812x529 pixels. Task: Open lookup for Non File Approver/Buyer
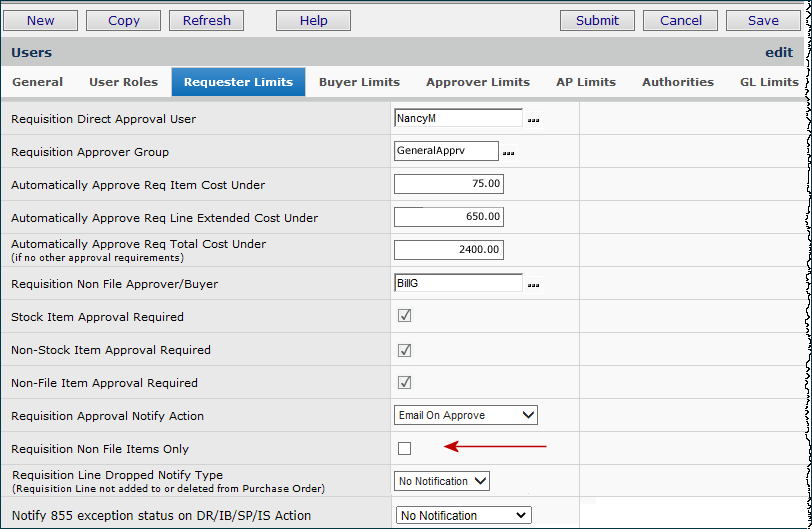(x=533, y=285)
